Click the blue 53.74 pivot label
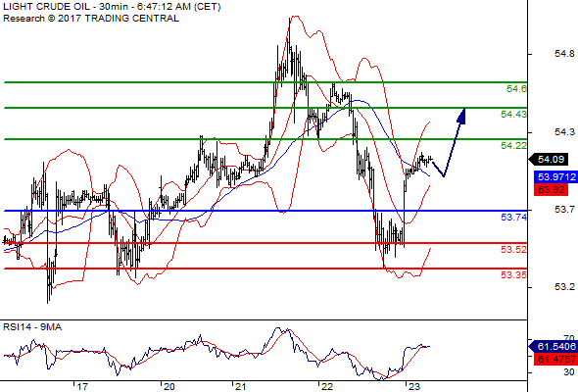The height and width of the screenshot is (392, 578). [513, 218]
